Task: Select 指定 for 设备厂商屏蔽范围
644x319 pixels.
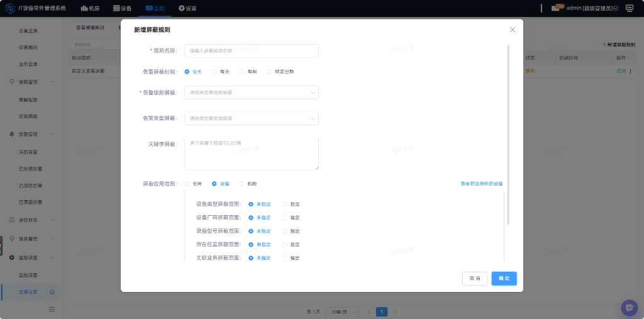Action: click(291, 218)
